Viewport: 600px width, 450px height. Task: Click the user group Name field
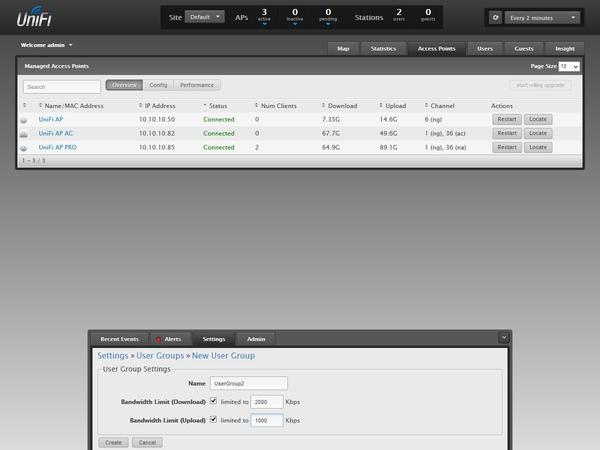tap(249, 383)
